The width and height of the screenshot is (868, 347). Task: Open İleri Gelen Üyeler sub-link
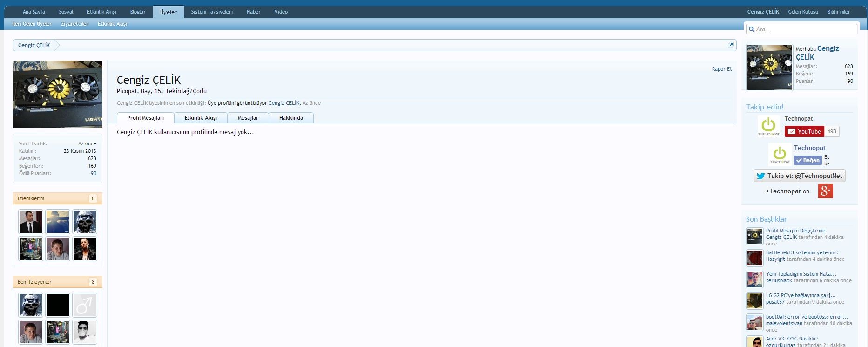point(32,24)
